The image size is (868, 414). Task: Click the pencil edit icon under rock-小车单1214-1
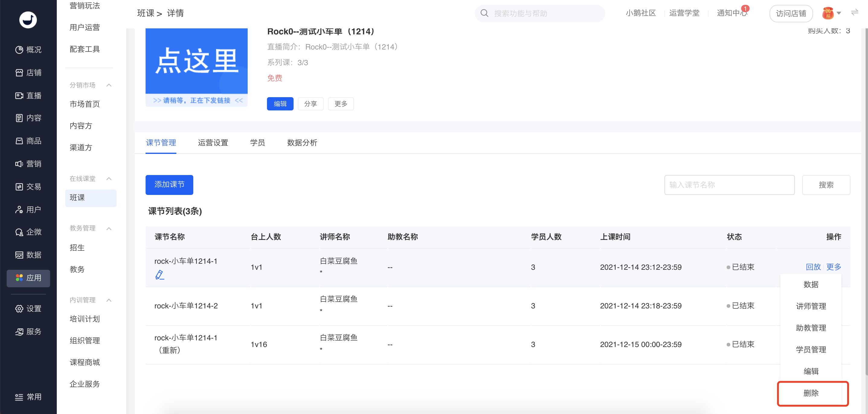pos(159,275)
